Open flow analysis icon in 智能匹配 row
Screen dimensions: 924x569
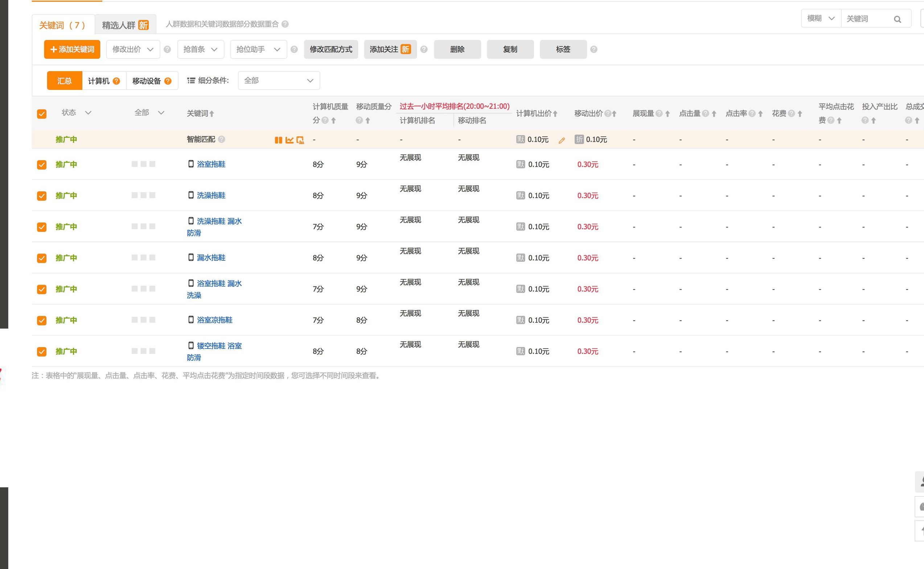(300, 140)
